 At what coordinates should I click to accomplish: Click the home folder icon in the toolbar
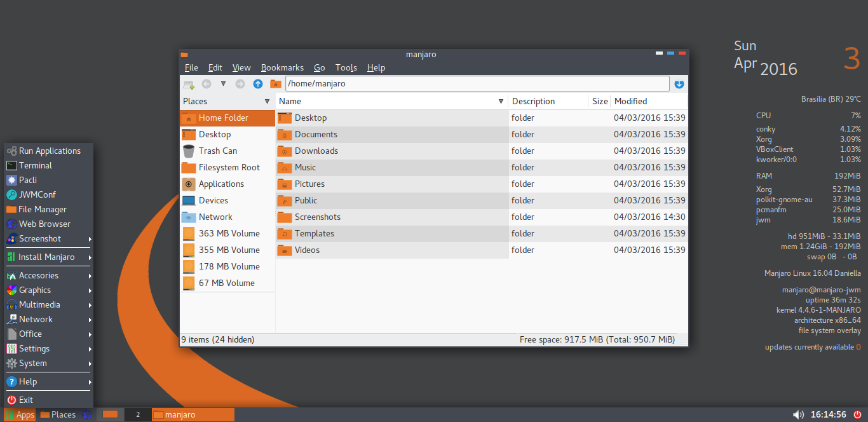(x=275, y=84)
